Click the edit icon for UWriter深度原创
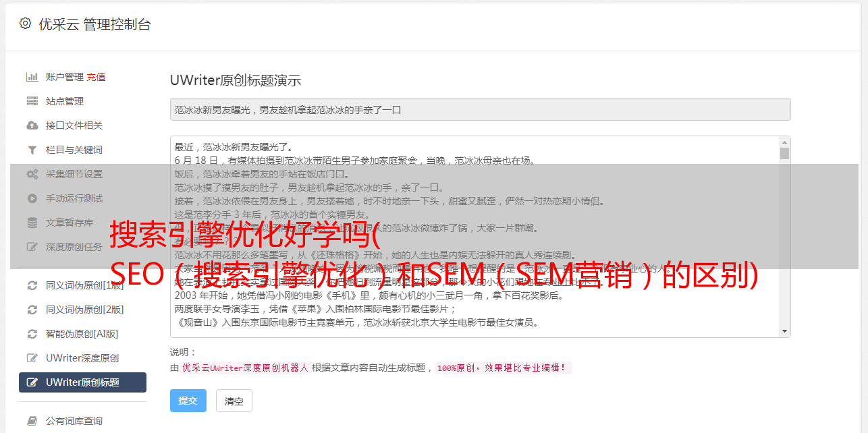The height and width of the screenshot is (433, 868). 32,358
